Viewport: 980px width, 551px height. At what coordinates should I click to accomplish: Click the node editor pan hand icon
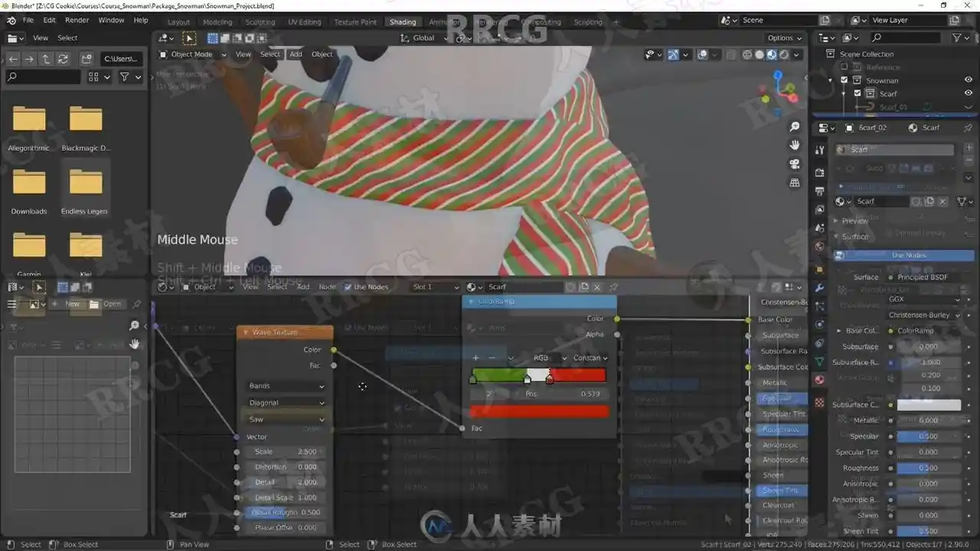135,344
